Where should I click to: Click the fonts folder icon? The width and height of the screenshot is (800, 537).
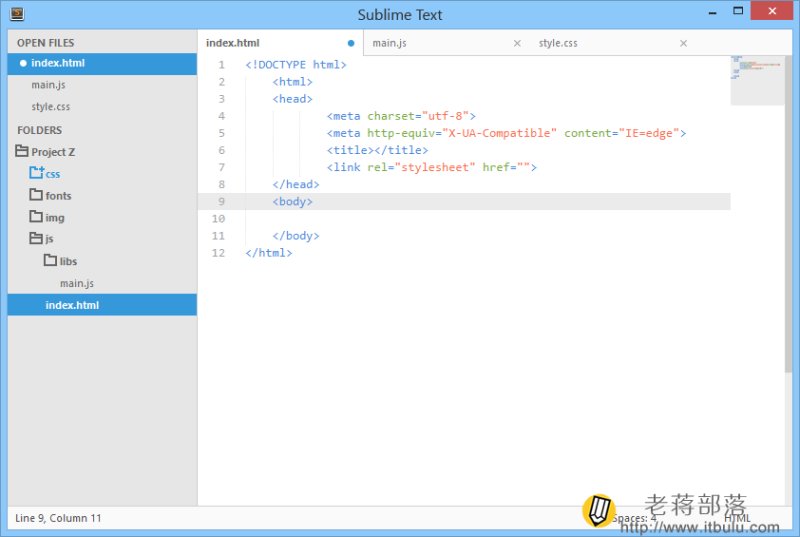(x=36, y=194)
